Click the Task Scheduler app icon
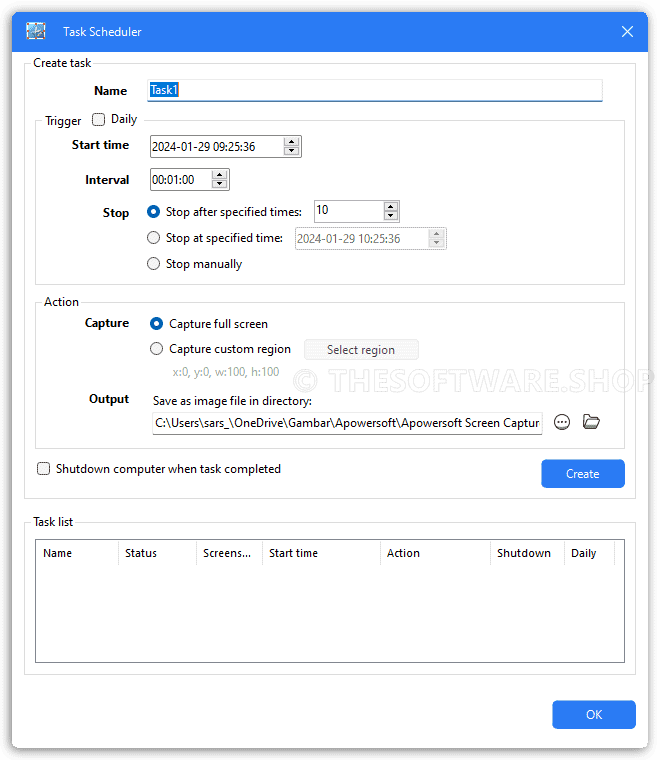The height and width of the screenshot is (760, 660). [36, 32]
